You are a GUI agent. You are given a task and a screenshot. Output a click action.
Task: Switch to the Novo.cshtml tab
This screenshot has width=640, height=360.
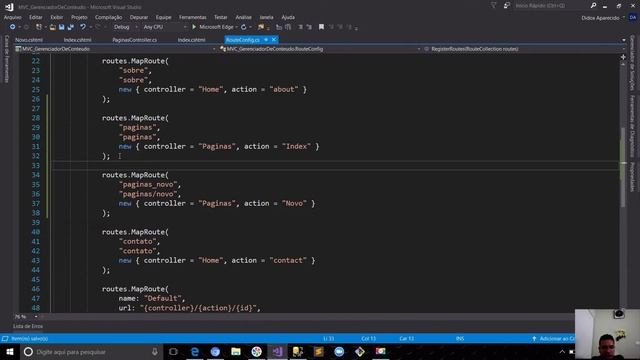tap(29, 40)
